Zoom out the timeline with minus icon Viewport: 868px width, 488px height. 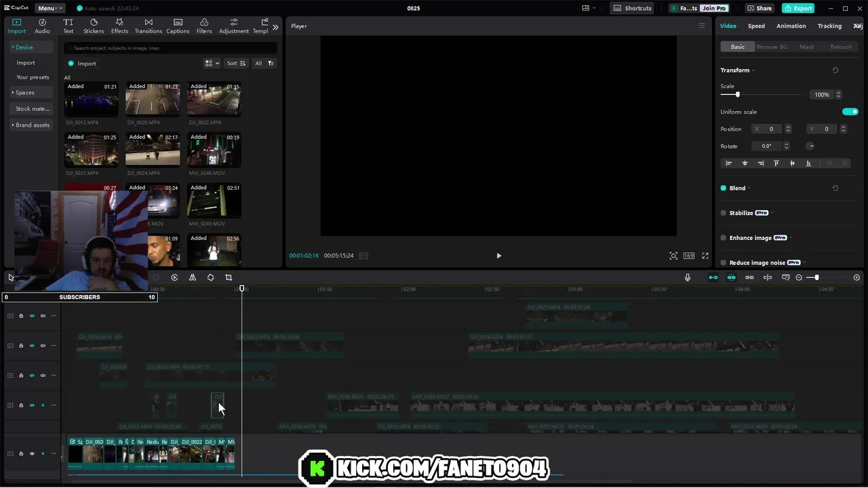pos(799,277)
